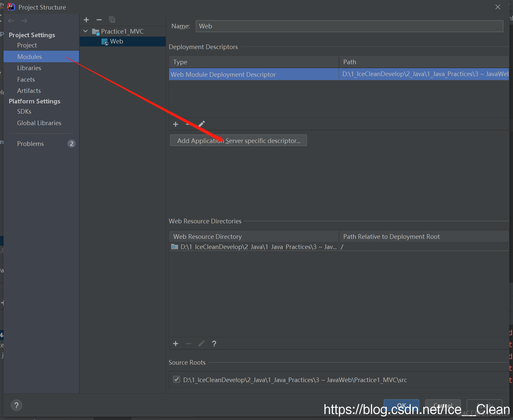Select the Web facet under Practice1_MVC

click(x=117, y=42)
